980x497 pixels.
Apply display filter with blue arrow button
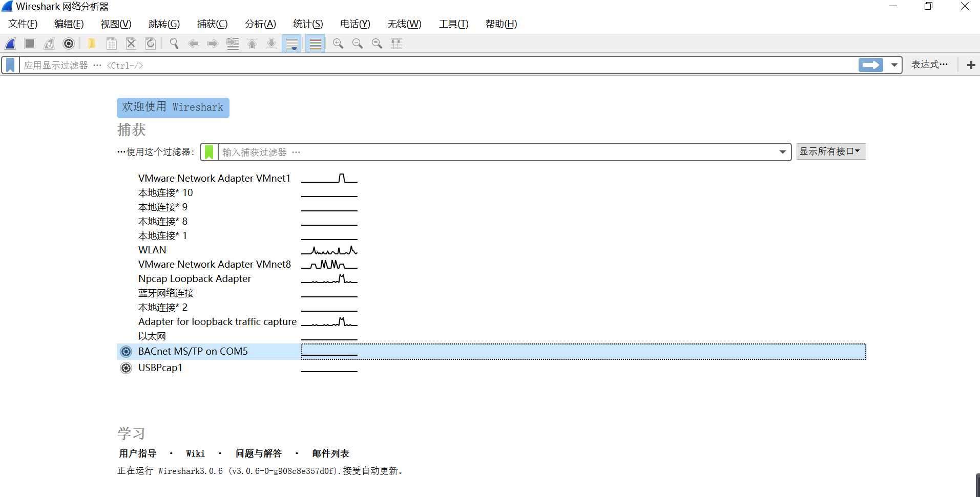coord(871,65)
